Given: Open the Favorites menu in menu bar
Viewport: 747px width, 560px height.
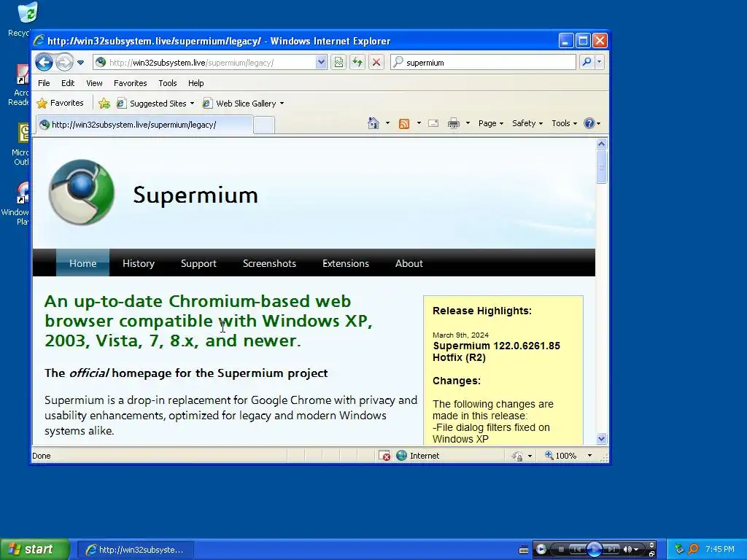Looking at the screenshot, I should (x=130, y=83).
